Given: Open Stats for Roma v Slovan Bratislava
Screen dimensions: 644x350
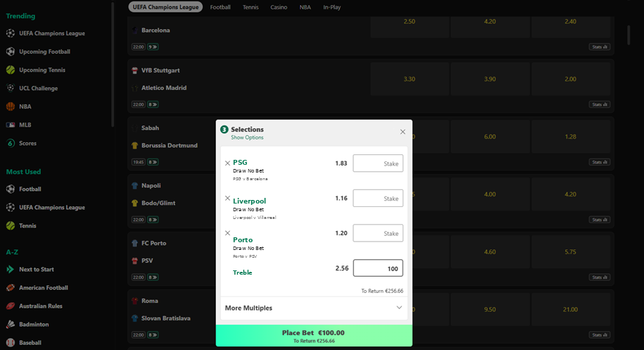Looking at the screenshot, I should tap(599, 335).
